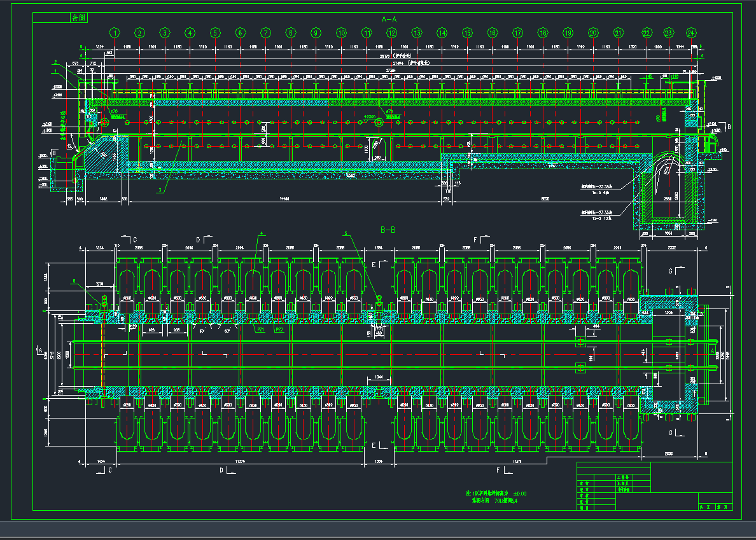
Task: Pick axis bubble number 15
Action: click(468, 32)
